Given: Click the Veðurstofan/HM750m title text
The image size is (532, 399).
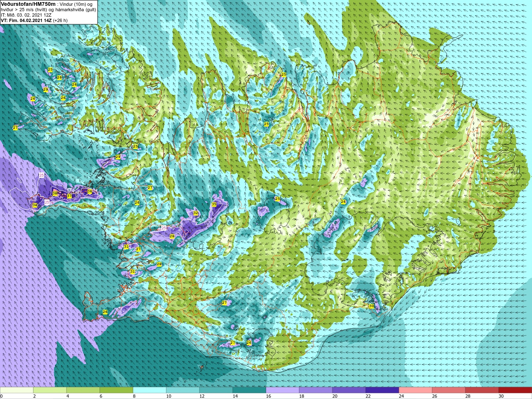Looking at the screenshot, I should click(28, 4).
